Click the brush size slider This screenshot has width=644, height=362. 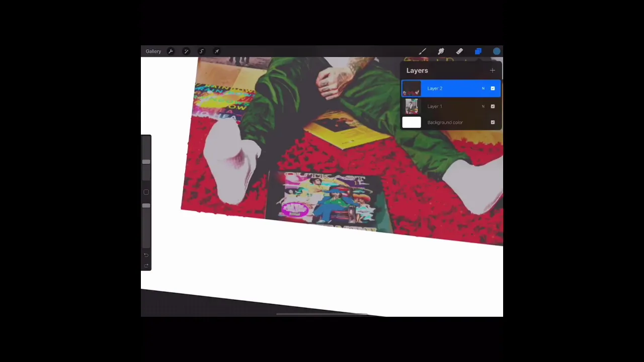tap(146, 161)
